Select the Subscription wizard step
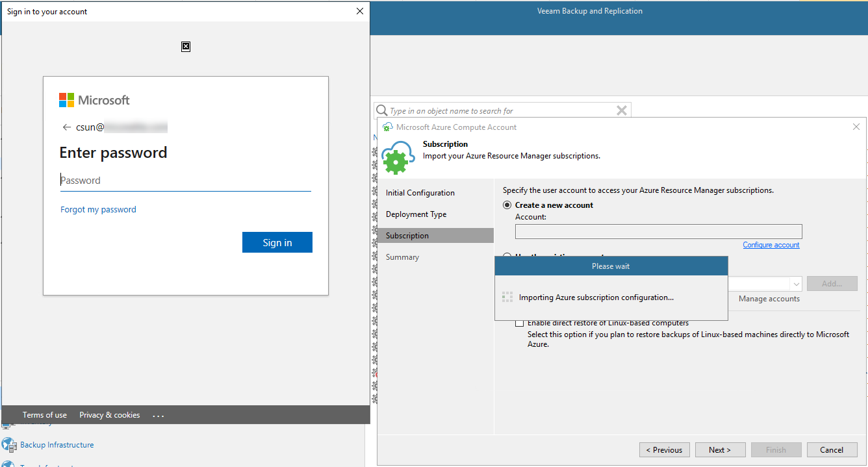The image size is (868, 467). 435,236
